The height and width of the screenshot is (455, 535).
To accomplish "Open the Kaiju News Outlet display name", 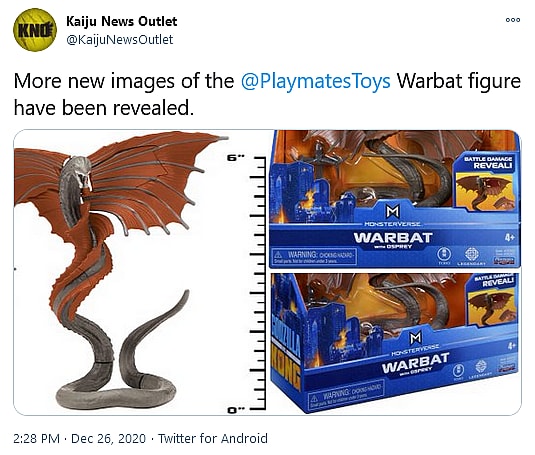I will coord(121,21).
